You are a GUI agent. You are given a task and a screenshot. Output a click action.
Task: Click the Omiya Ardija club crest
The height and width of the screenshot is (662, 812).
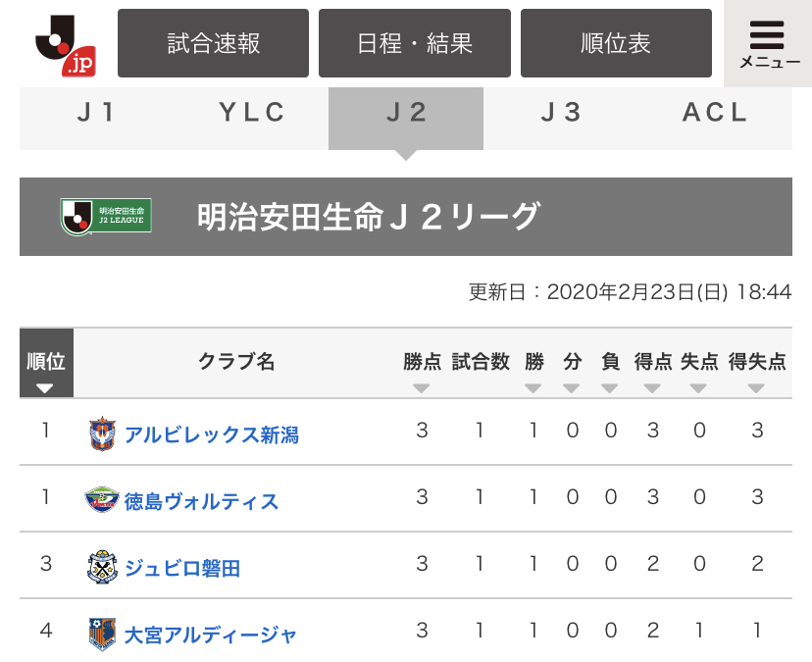tap(102, 634)
